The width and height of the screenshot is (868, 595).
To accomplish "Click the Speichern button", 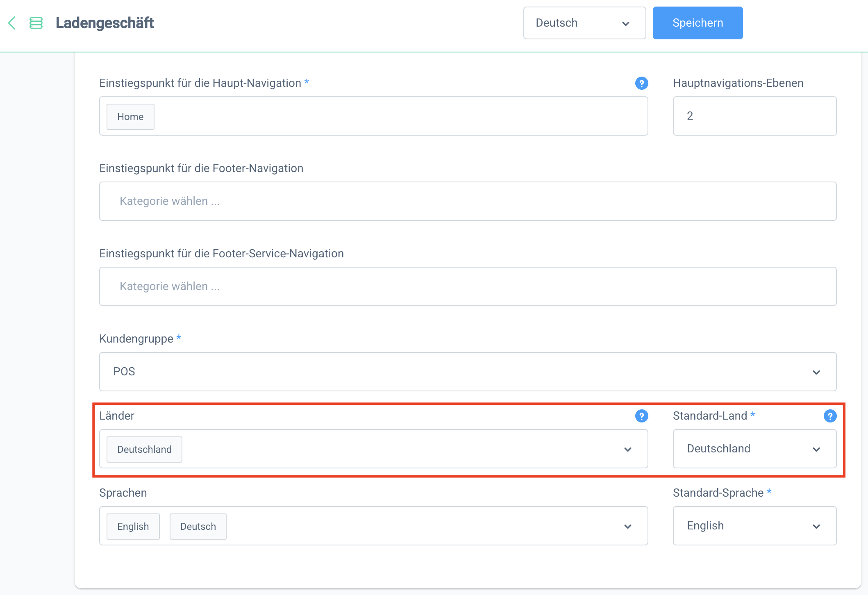I will click(x=698, y=23).
